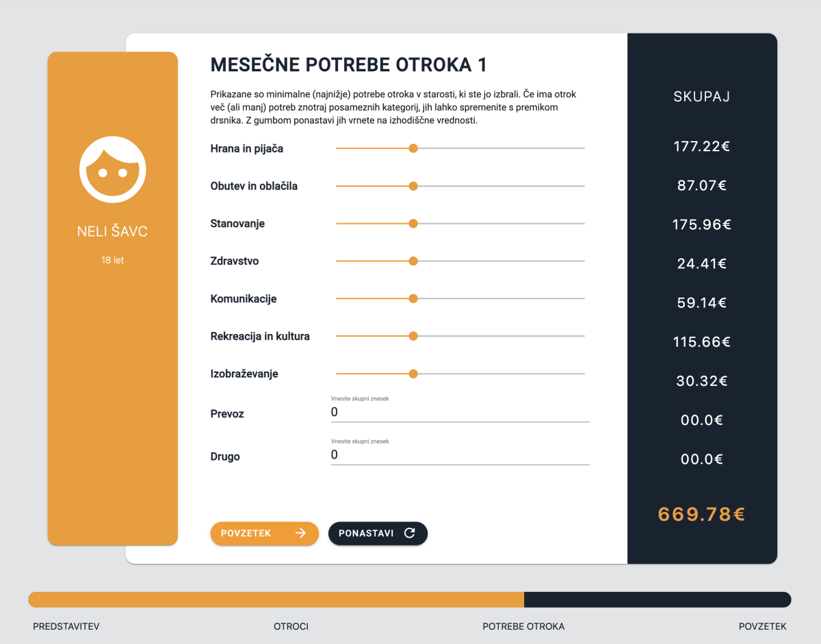This screenshot has height=644, width=821.
Task: Click the Rekreacija value 115.66€
Action: pos(702,342)
